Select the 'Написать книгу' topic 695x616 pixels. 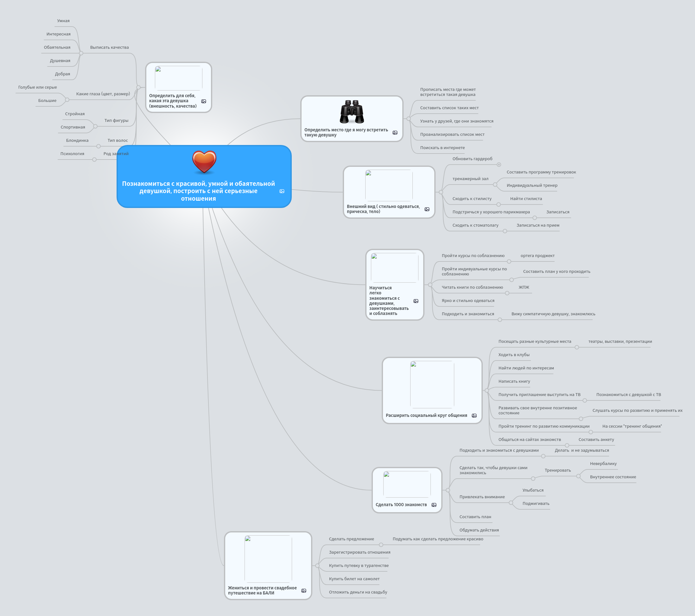[x=514, y=381]
